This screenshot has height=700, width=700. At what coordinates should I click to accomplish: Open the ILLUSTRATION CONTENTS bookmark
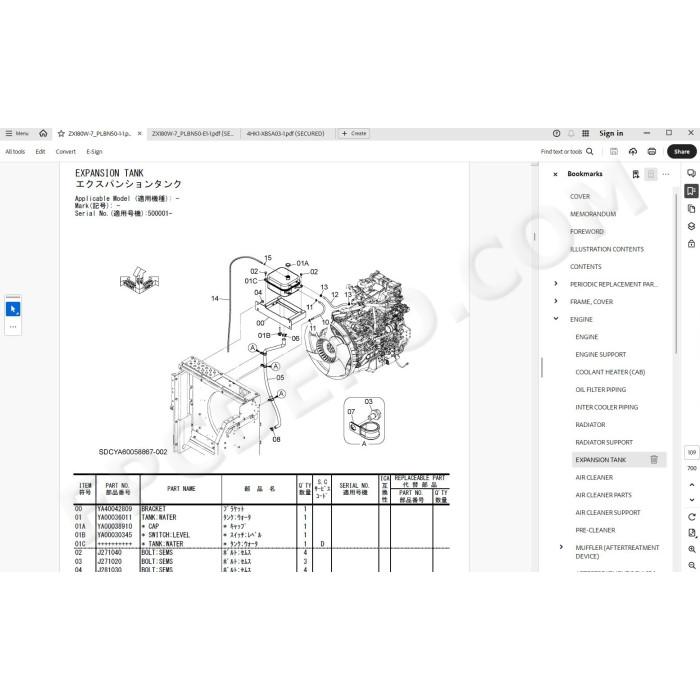point(607,249)
